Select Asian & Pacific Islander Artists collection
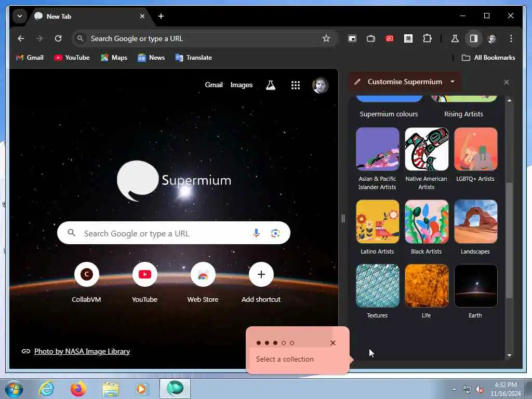 [x=377, y=159]
